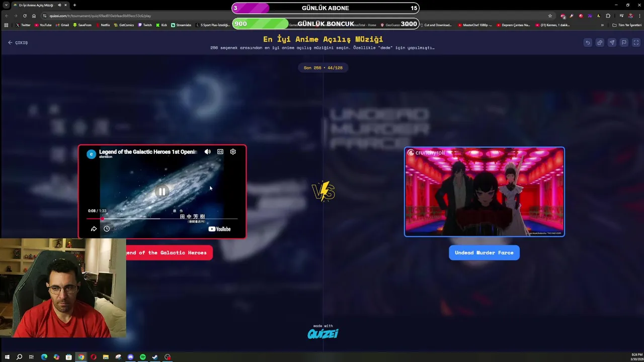
Task: Open the Gmail bookmark
Action: point(62,25)
